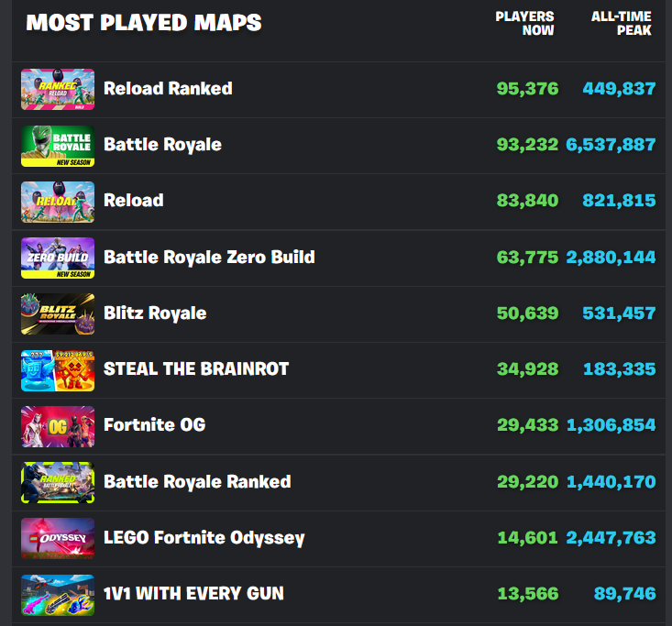672x626 pixels.
Task: Click the all-time peak value 1,440,170
Action: coord(611,482)
